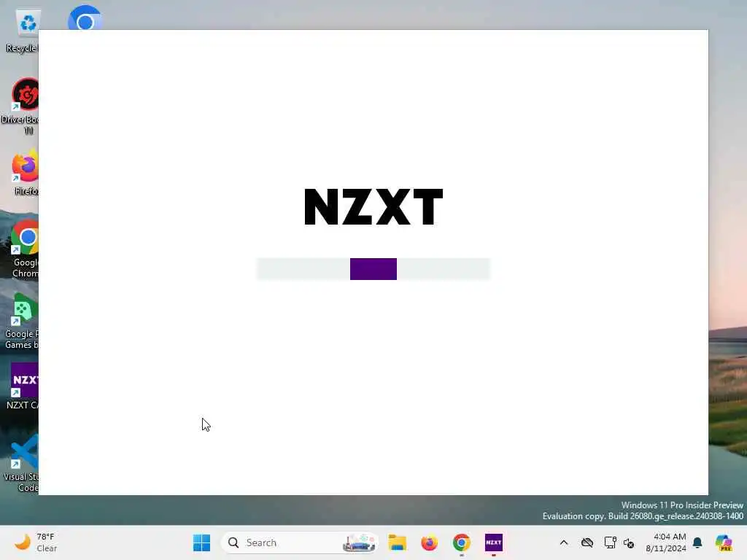Click the muted volume tray icon

coord(629,542)
